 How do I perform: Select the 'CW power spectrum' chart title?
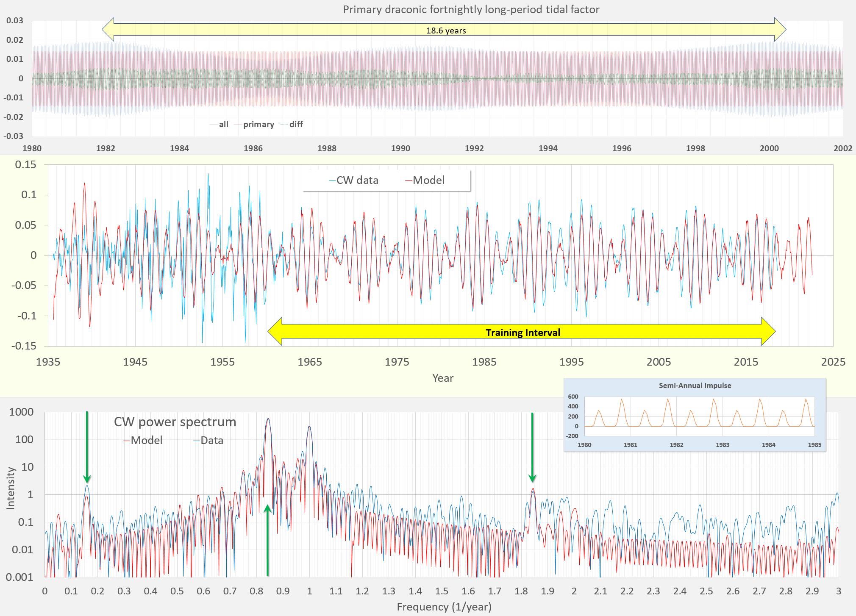pos(175,422)
